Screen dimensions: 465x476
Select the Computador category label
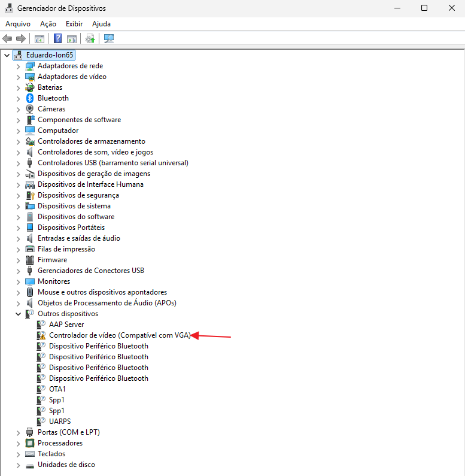pos(58,131)
